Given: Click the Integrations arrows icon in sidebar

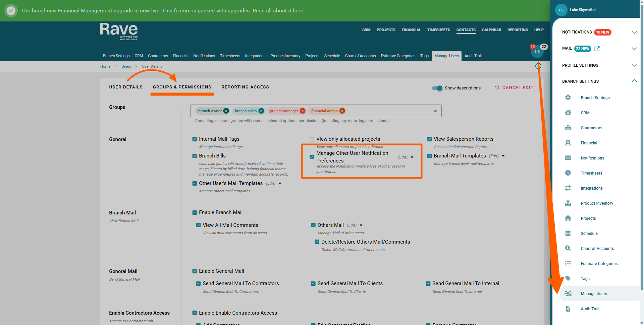Looking at the screenshot, I should pyautogui.click(x=568, y=188).
